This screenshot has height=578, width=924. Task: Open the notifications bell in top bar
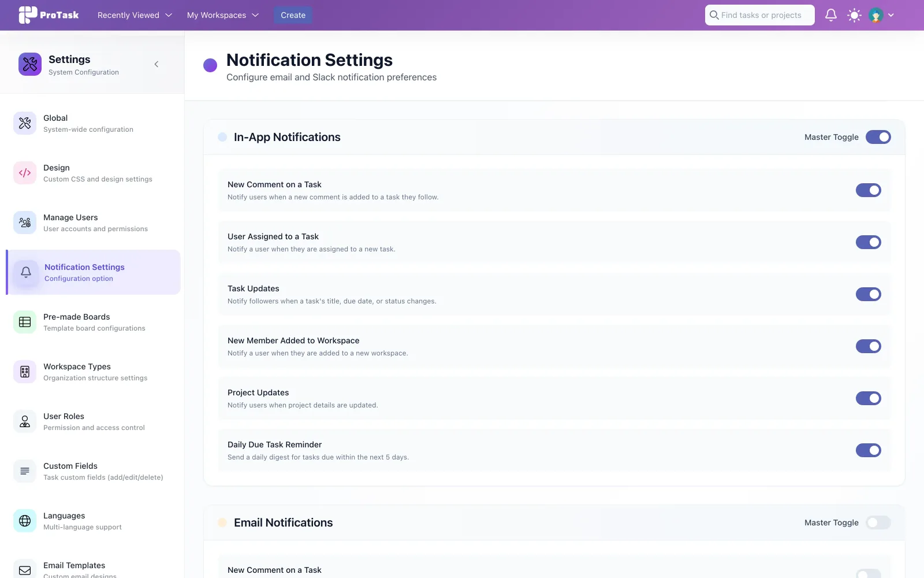pyautogui.click(x=830, y=15)
